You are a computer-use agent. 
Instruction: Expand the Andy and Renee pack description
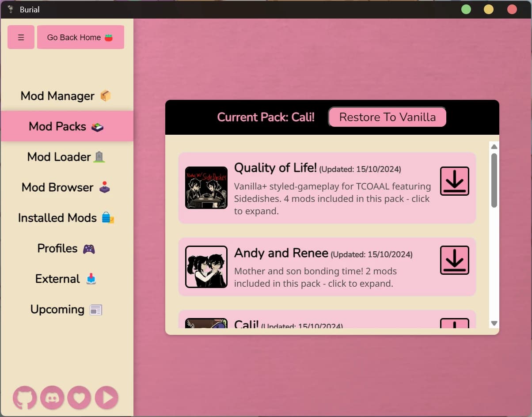point(327,267)
